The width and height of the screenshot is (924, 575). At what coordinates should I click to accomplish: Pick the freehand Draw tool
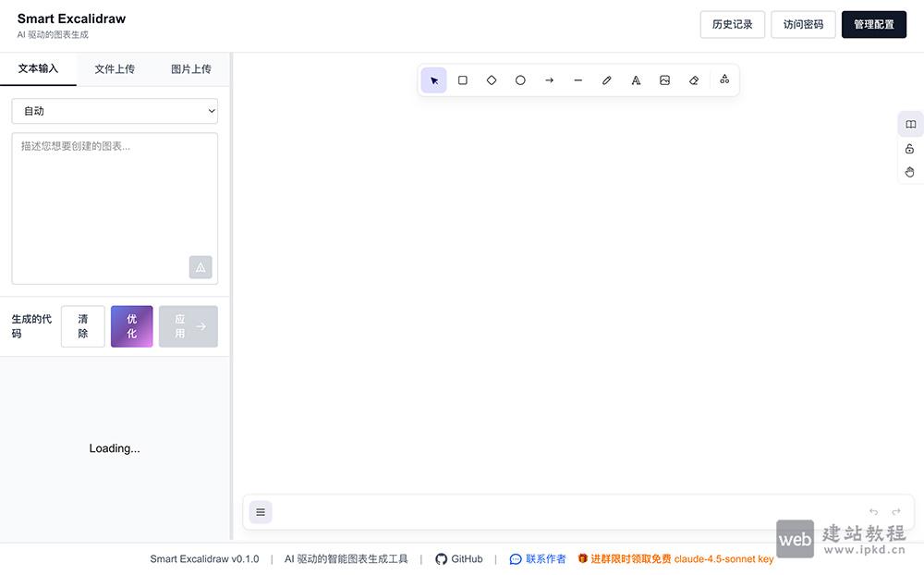coord(606,80)
